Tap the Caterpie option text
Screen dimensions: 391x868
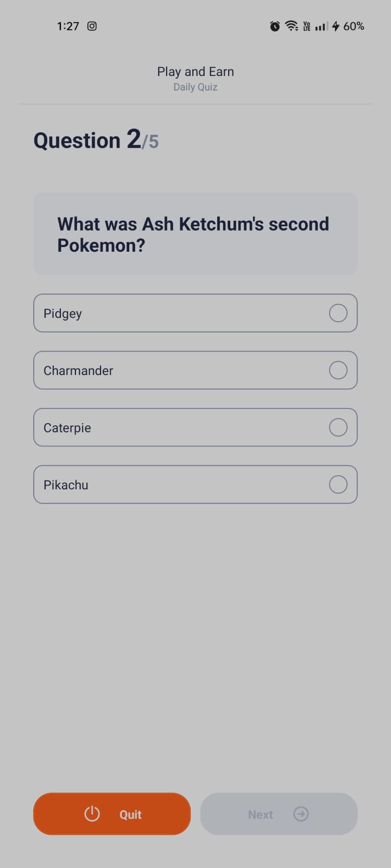tap(67, 428)
